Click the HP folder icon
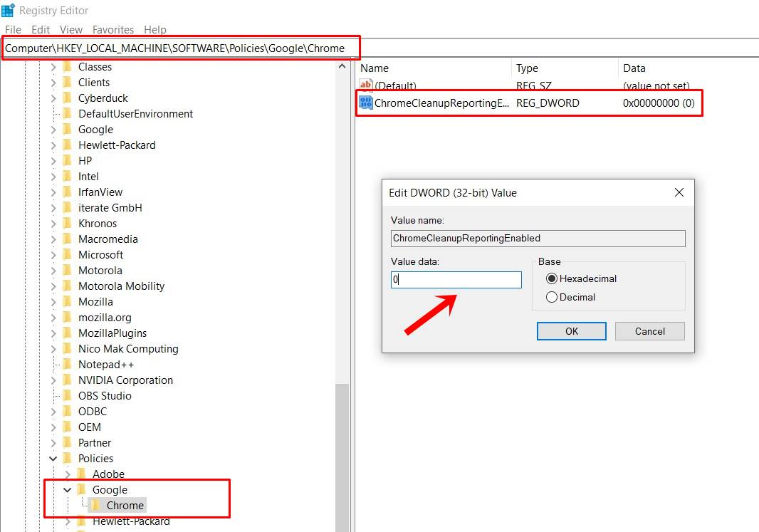The height and width of the screenshot is (532, 759). tap(67, 161)
